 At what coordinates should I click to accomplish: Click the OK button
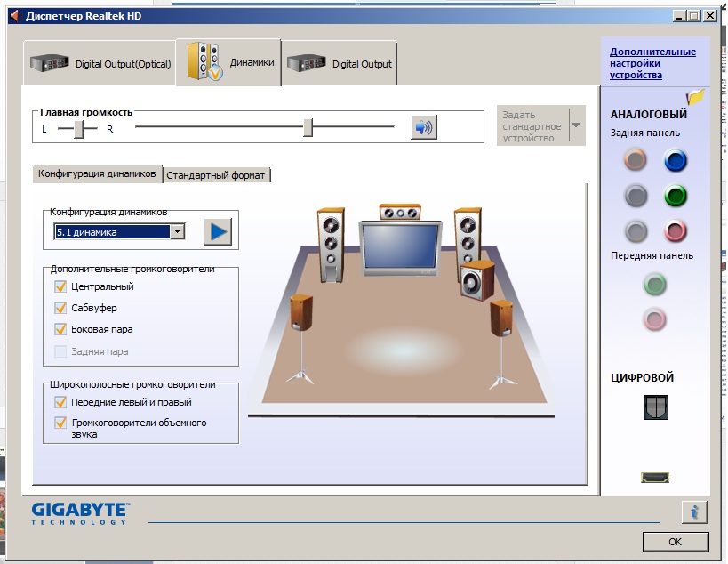pos(675,542)
